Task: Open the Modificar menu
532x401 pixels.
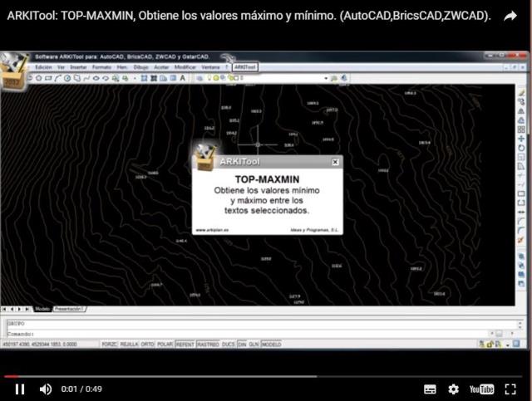Action: coord(185,67)
